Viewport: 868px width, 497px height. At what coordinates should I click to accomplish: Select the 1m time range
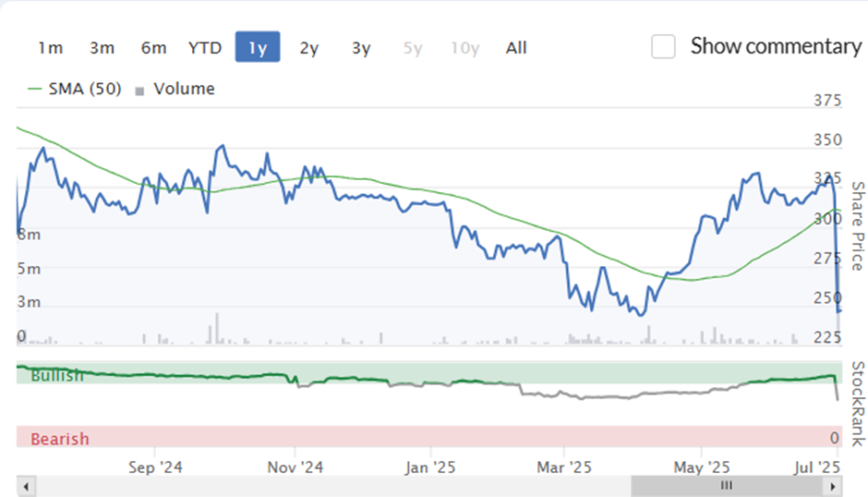point(51,48)
